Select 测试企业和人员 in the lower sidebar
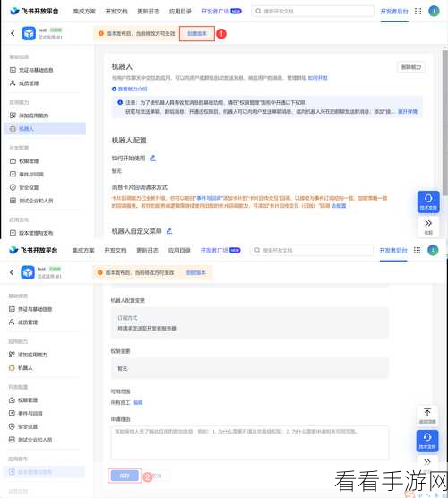 (x=44, y=440)
